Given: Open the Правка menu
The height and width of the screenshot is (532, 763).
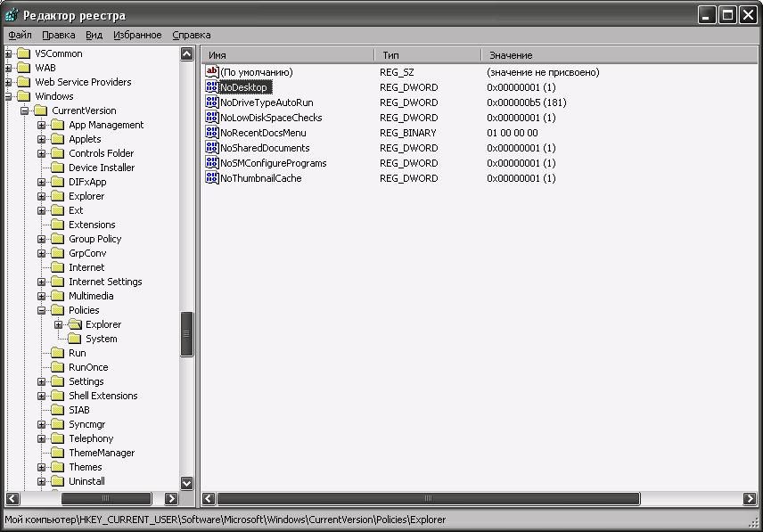Looking at the screenshot, I should (59, 35).
